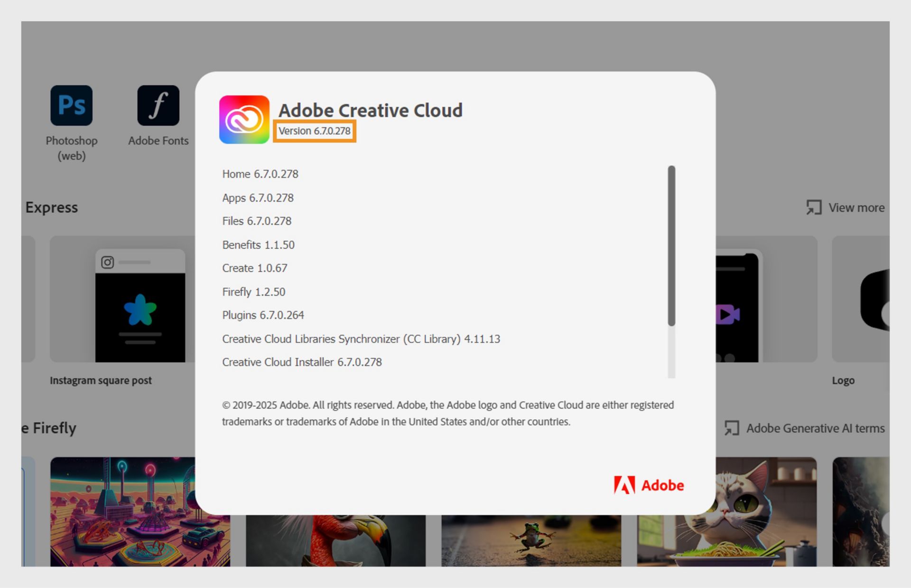This screenshot has height=588, width=911.
Task: Open Photoshop (web) from the apps row
Action: pyautogui.click(x=71, y=105)
